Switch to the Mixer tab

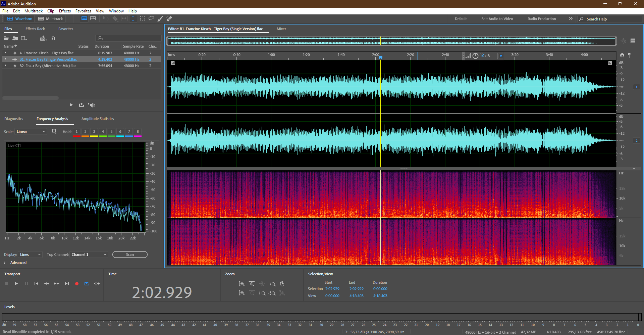click(281, 29)
